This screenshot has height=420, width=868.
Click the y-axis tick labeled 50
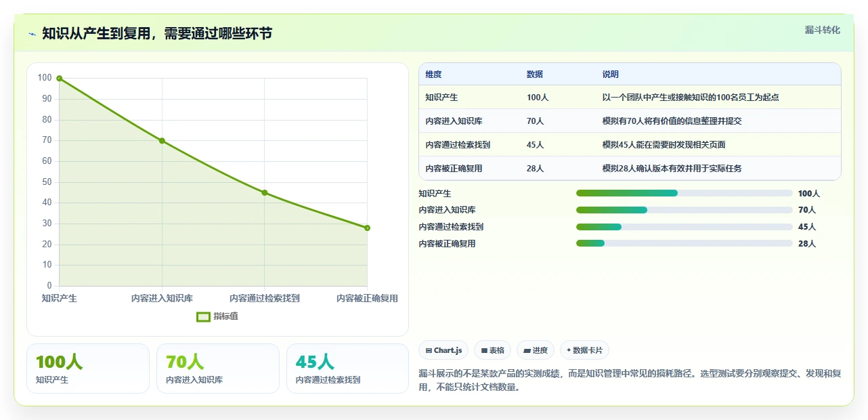click(x=47, y=182)
